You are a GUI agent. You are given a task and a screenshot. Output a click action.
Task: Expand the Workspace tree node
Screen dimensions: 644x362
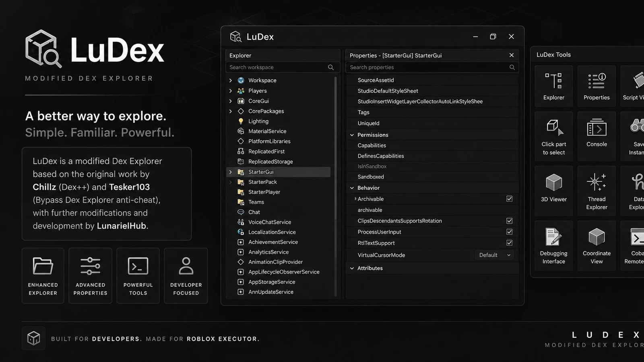click(231, 80)
